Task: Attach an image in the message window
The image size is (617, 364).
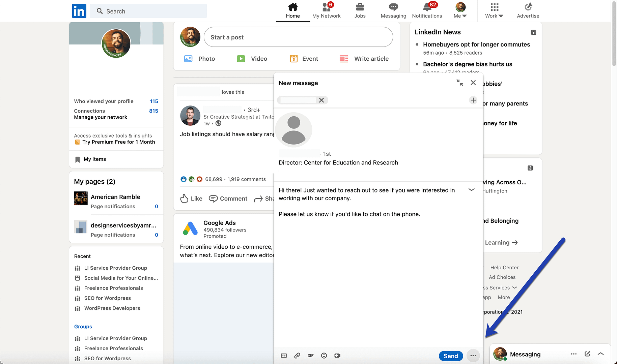Action: click(284, 356)
